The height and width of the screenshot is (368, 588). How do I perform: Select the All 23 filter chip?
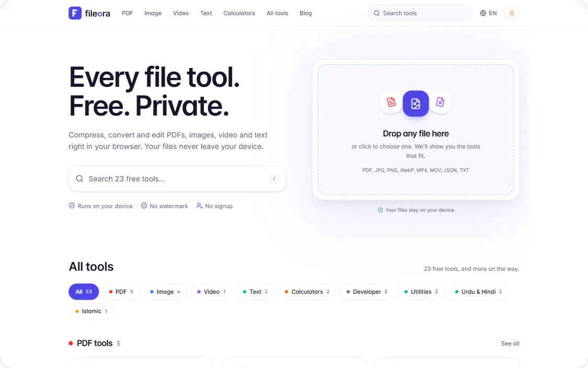[x=84, y=292]
